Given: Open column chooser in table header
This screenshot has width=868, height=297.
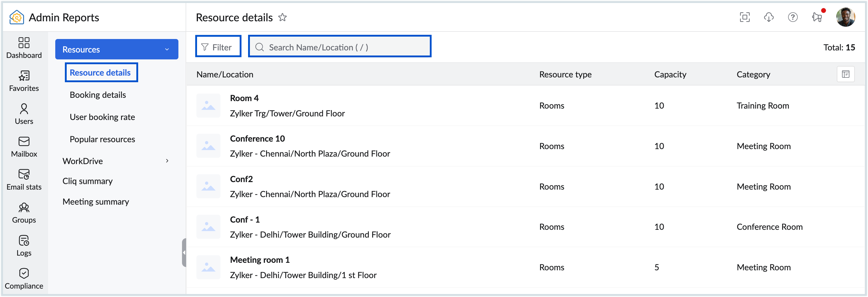Looking at the screenshot, I should pyautogui.click(x=845, y=74).
